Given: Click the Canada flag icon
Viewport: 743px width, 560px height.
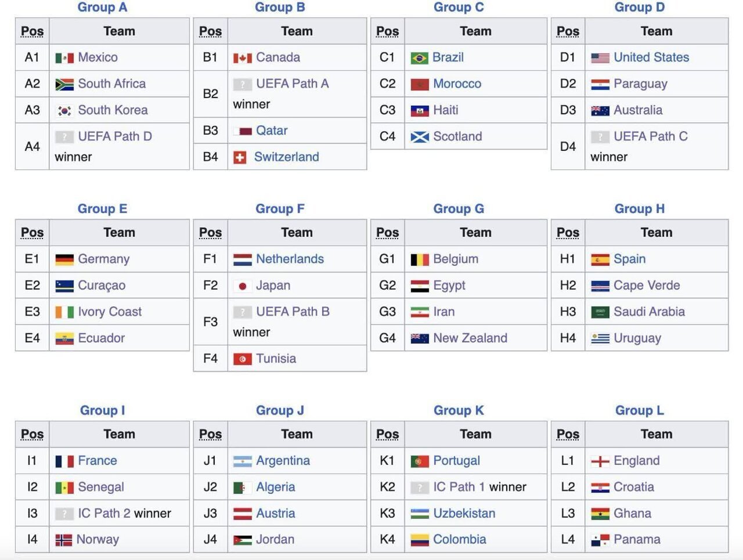Looking at the screenshot, I should [242, 58].
